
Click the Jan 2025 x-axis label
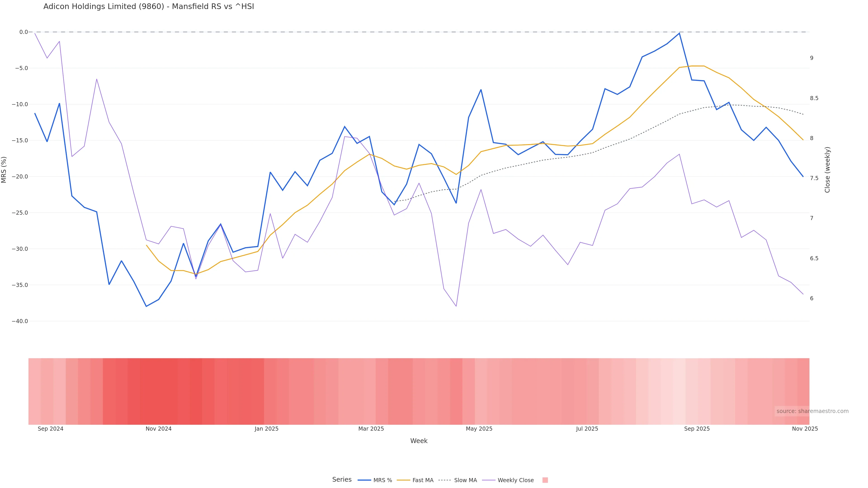tap(267, 429)
